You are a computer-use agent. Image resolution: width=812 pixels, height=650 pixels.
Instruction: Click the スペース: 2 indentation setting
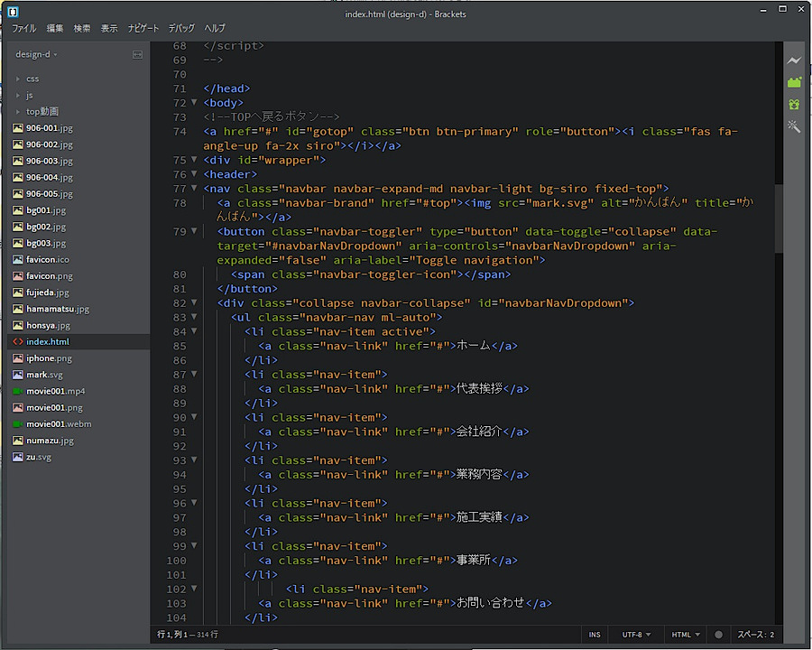[755, 635]
